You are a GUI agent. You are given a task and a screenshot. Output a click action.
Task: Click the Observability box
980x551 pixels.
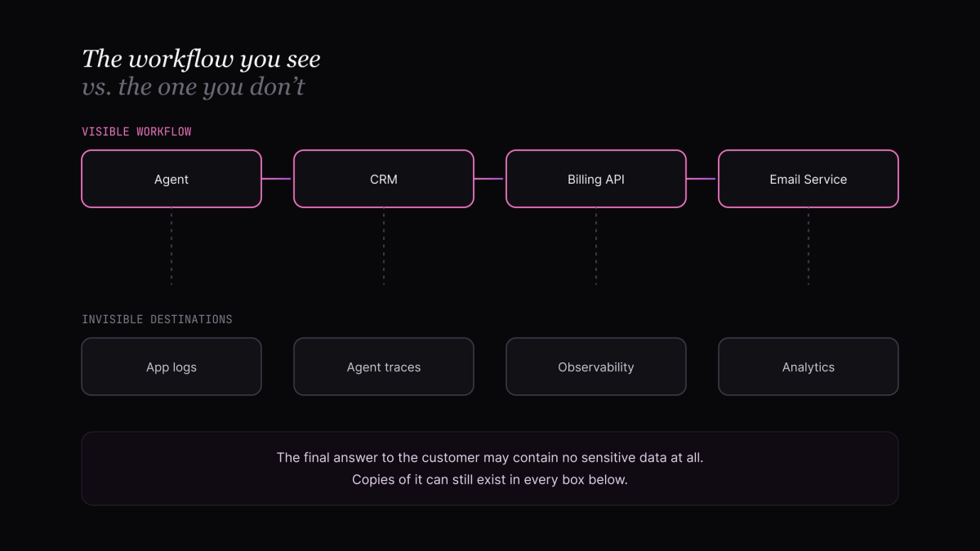click(596, 367)
